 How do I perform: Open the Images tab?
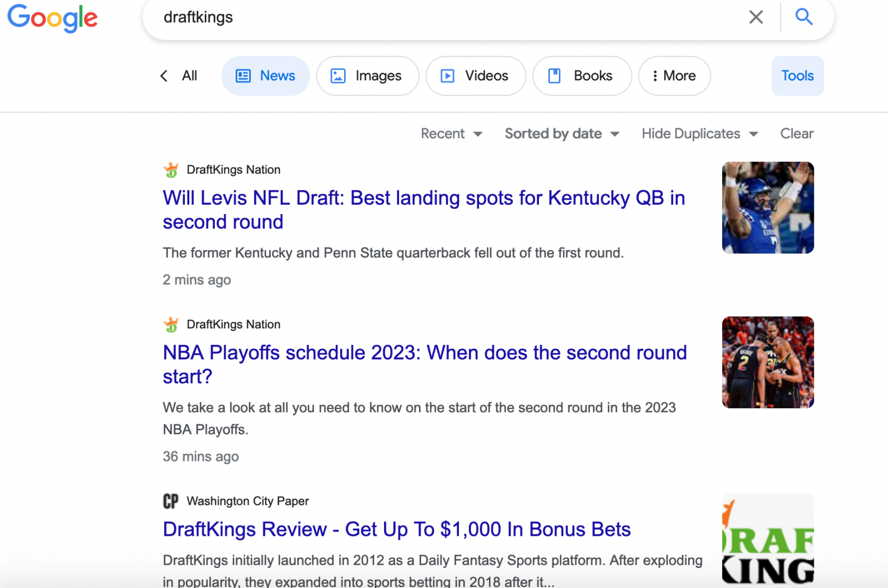367,76
